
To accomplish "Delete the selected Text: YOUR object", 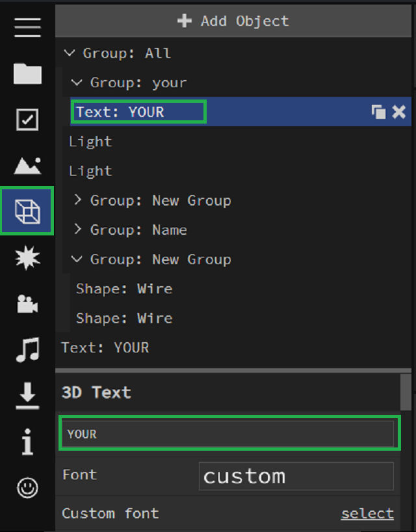I will pyautogui.click(x=398, y=112).
